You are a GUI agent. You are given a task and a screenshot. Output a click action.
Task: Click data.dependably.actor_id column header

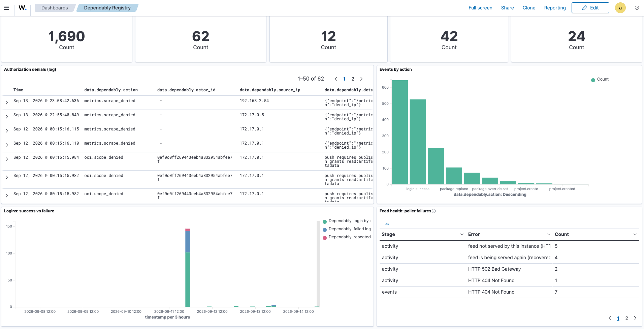pos(186,90)
